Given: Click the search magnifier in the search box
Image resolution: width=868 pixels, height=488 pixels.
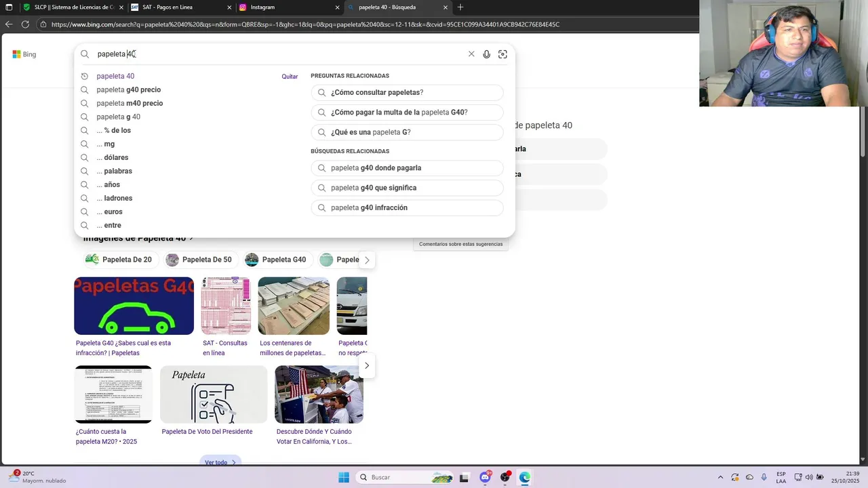Looking at the screenshot, I should (x=85, y=54).
